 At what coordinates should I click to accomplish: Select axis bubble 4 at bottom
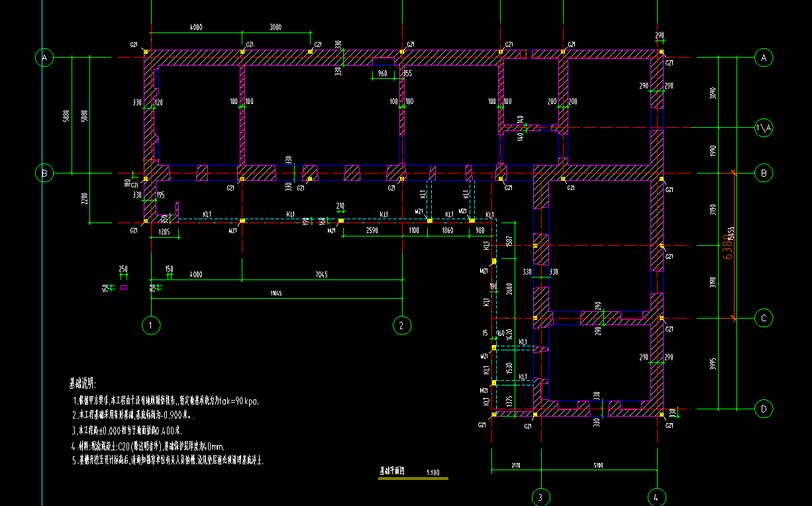pyautogui.click(x=656, y=497)
